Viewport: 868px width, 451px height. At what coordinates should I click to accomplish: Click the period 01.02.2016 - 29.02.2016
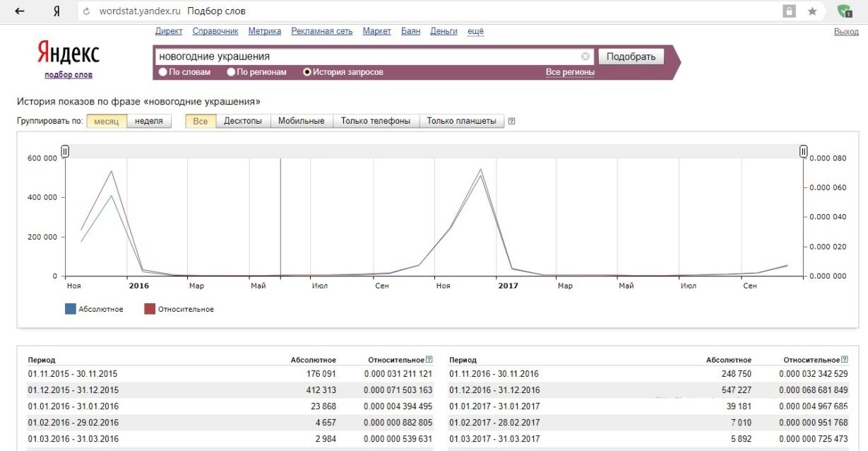[73, 423]
